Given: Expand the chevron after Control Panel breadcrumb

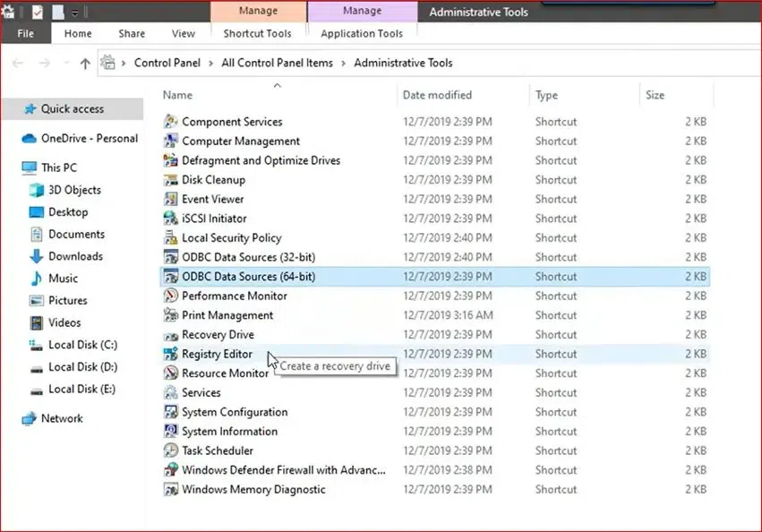Looking at the screenshot, I should [211, 64].
